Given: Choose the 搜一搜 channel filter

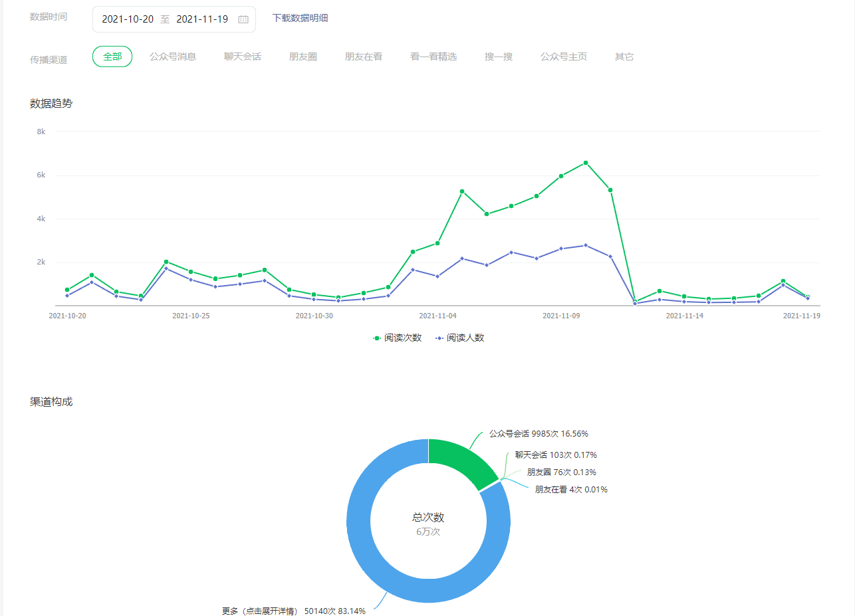Looking at the screenshot, I should [499, 56].
